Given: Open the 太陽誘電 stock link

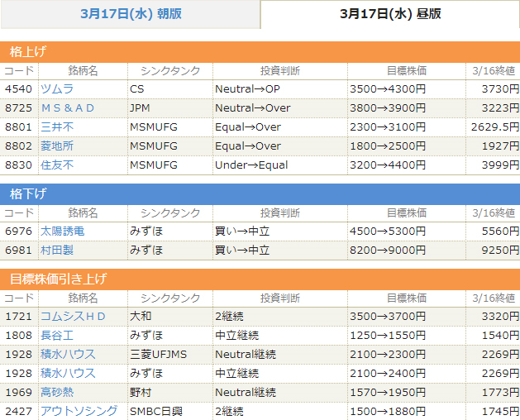Looking at the screenshot, I should pyautogui.click(x=62, y=231).
